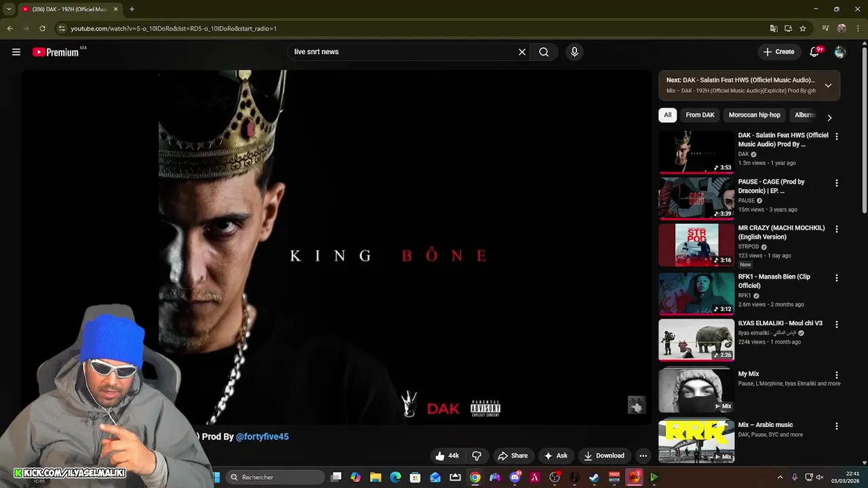The height and width of the screenshot is (488, 868).
Task: Open YouTube account avatar menu
Action: [x=840, y=52]
